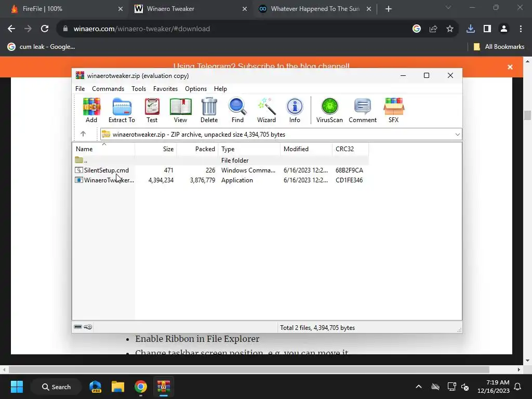Click the View file icon
Image resolution: width=532 pixels, height=399 pixels.
[x=180, y=110]
